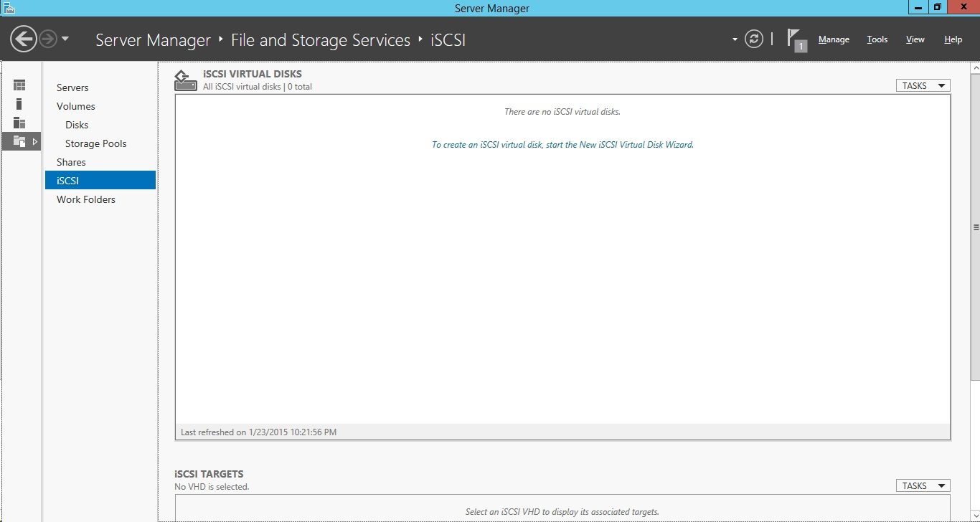Image resolution: width=980 pixels, height=522 pixels.
Task: Click 'iSCSI' breadcrumb segment
Action: (x=448, y=39)
